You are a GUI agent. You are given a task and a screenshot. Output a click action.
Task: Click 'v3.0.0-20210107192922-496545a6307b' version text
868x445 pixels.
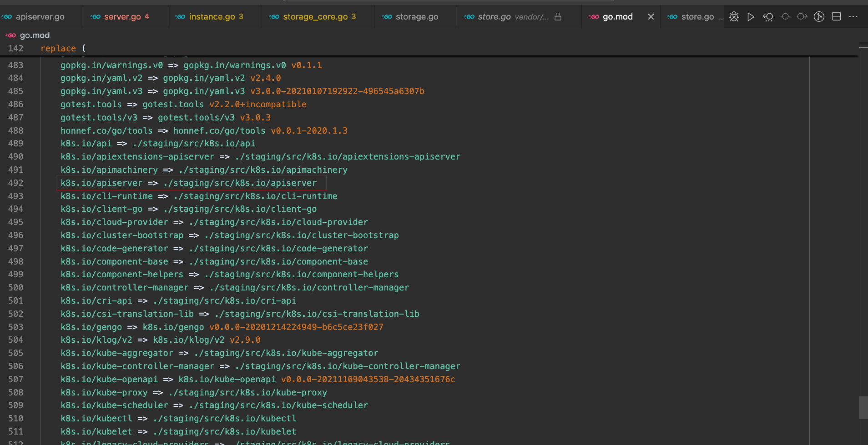coord(337,91)
